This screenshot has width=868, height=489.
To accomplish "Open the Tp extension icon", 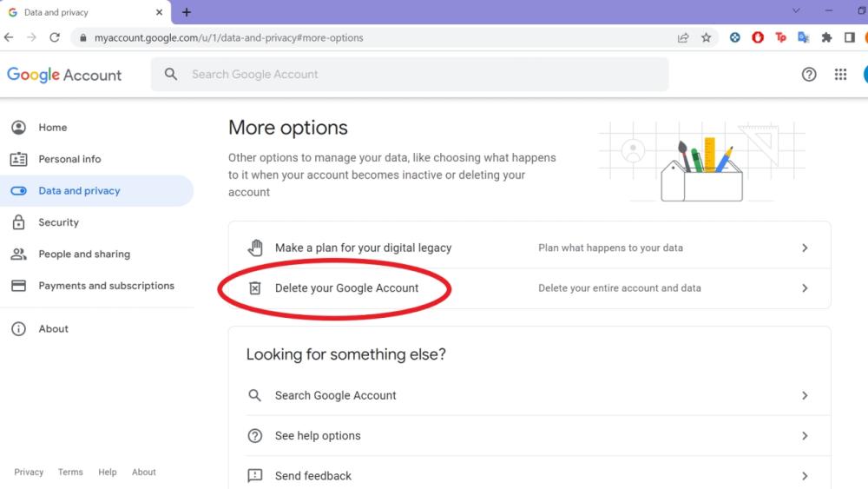I will coord(780,37).
